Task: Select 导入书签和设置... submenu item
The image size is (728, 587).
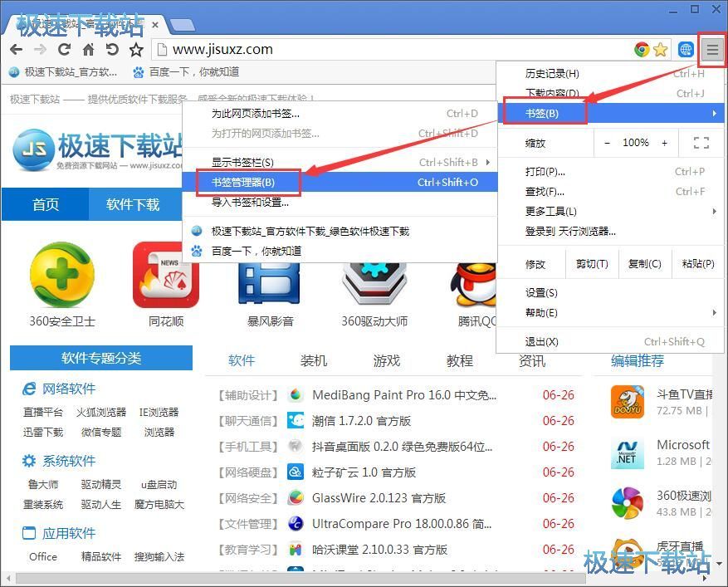Action: point(340,202)
